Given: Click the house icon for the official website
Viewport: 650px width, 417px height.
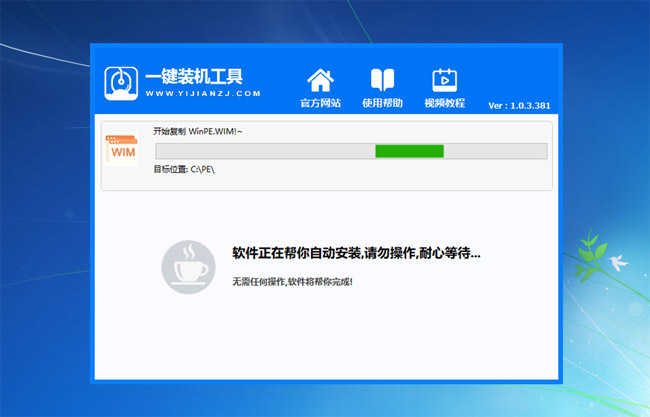Looking at the screenshot, I should (320, 79).
